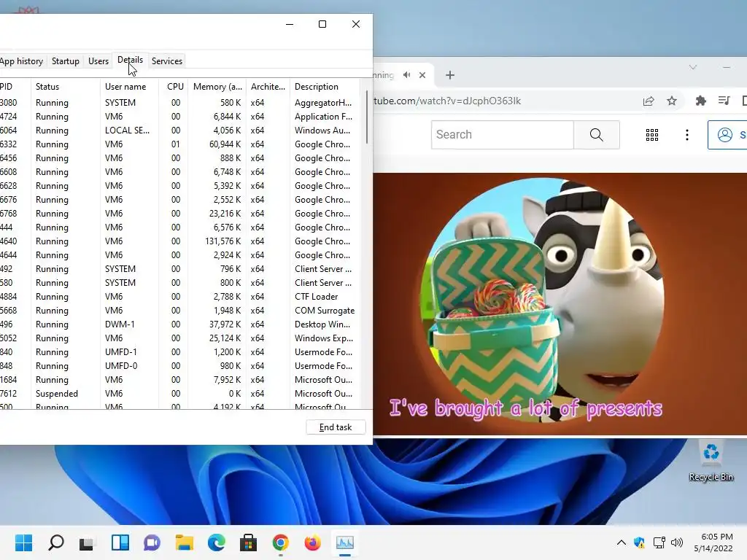Select the LOCAL SE... Windows Au... row

(x=180, y=131)
